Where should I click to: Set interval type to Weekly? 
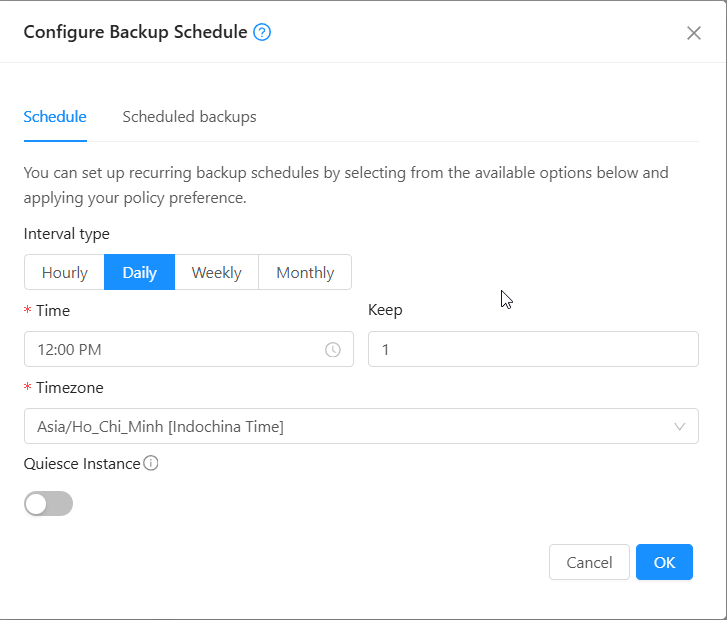pyautogui.click(x=216, y=272)
